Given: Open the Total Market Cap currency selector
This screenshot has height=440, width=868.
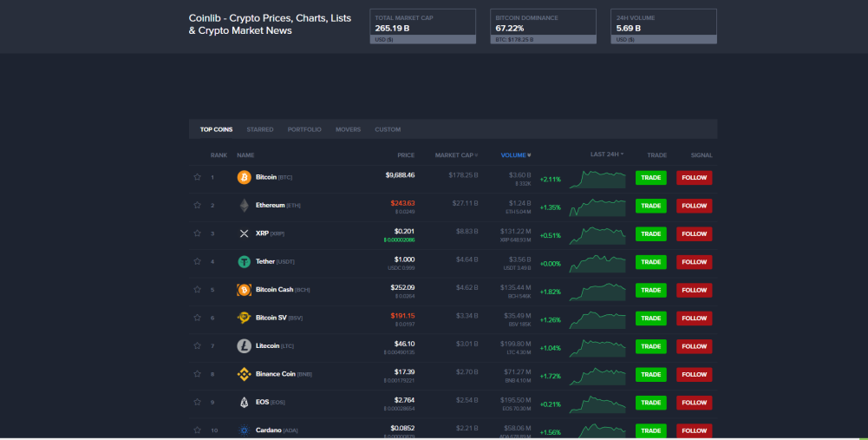Looking at the screenshot, I should pos(422,39).
